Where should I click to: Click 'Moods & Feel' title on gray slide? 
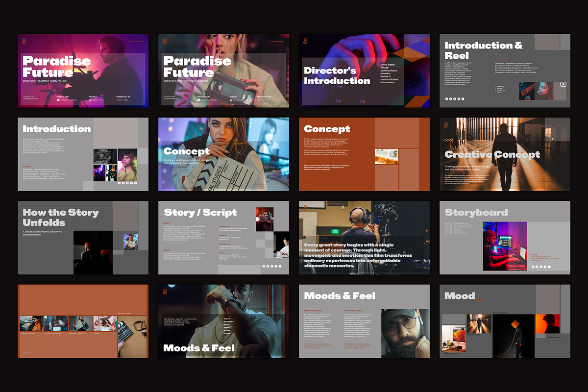pos(340,295)
